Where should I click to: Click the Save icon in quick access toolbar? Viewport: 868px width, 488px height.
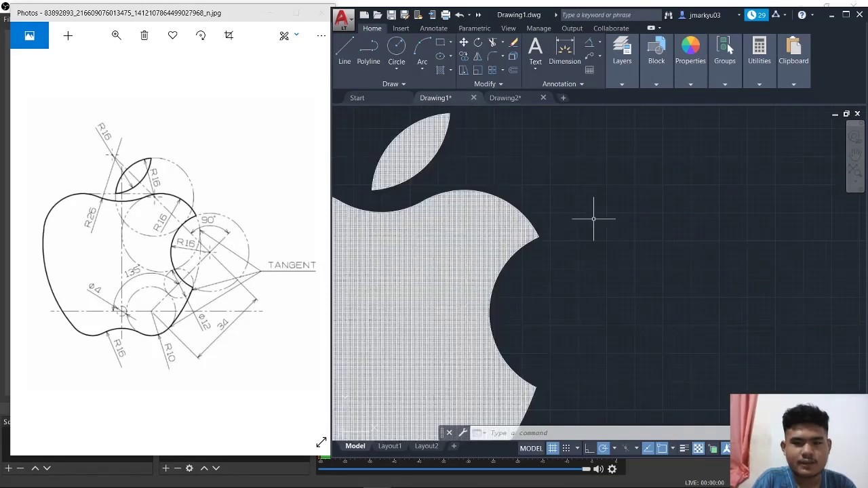[x=391, y=14]
